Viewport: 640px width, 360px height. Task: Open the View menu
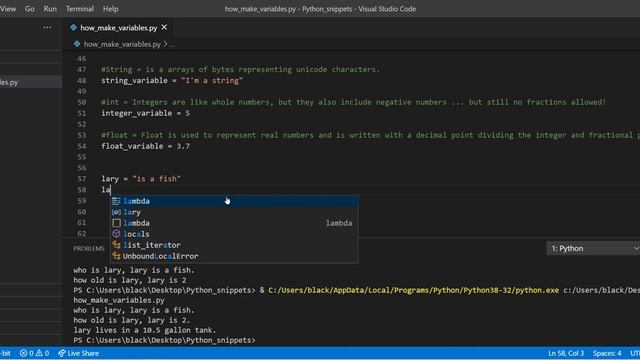tap(7, 9)
